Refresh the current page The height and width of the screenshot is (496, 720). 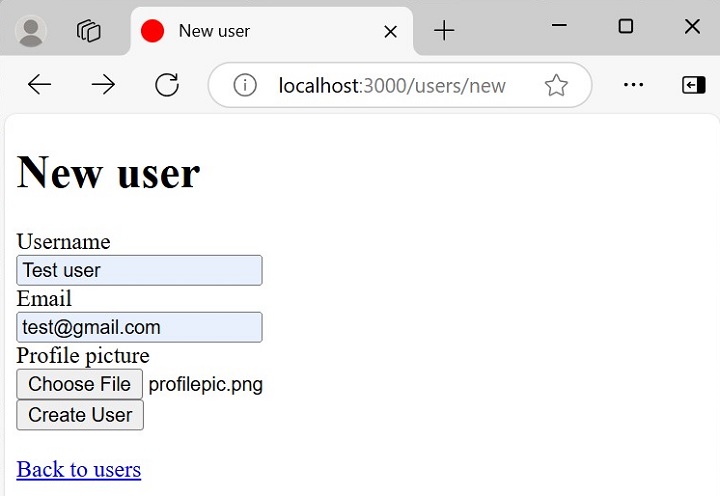[x=167, y=85]
